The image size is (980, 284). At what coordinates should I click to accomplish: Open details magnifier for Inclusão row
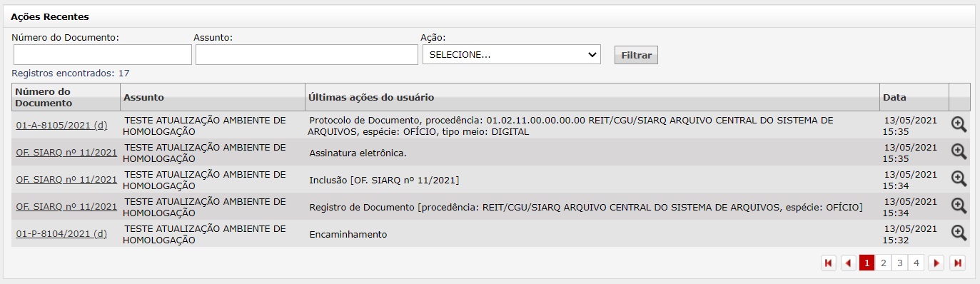click(959, 178)
